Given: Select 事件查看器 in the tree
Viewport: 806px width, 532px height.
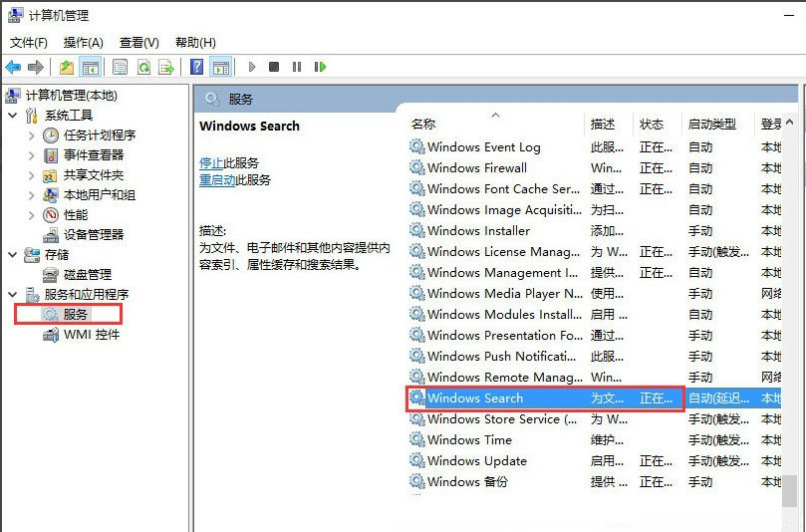Looking at the screenshot, I should click(x=94, y=155).
